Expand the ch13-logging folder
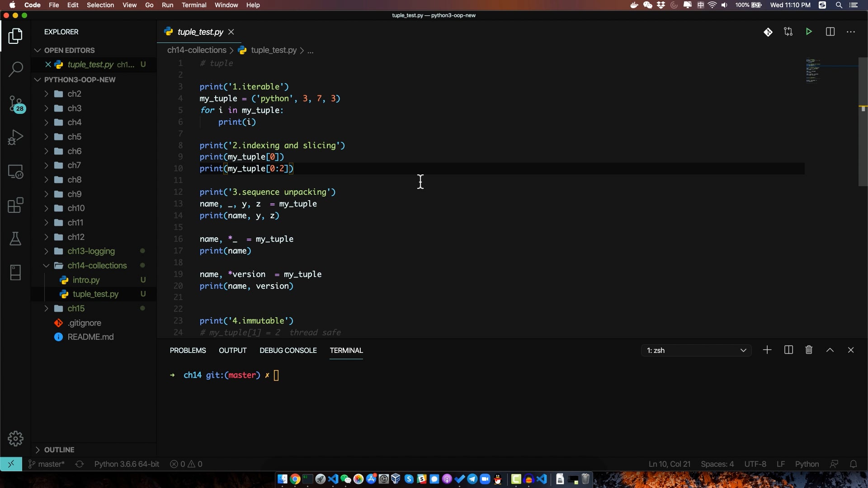 click(91, 251)
